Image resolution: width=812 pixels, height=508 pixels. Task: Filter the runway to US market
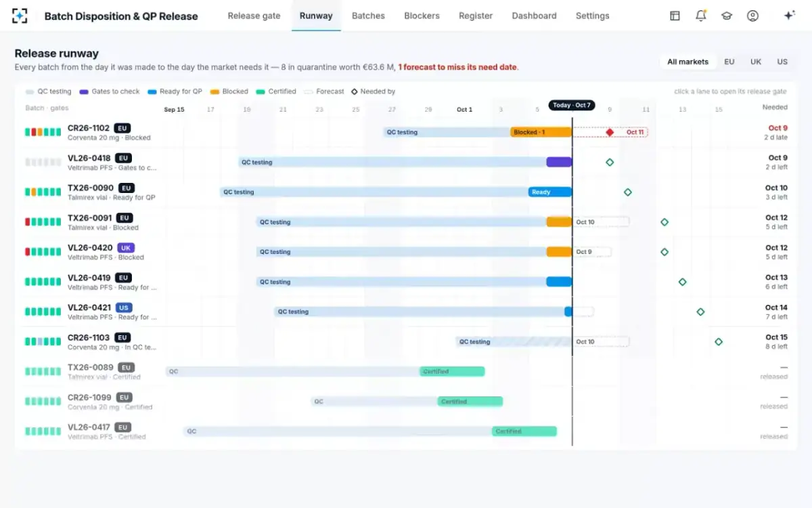tap(782, 62)
